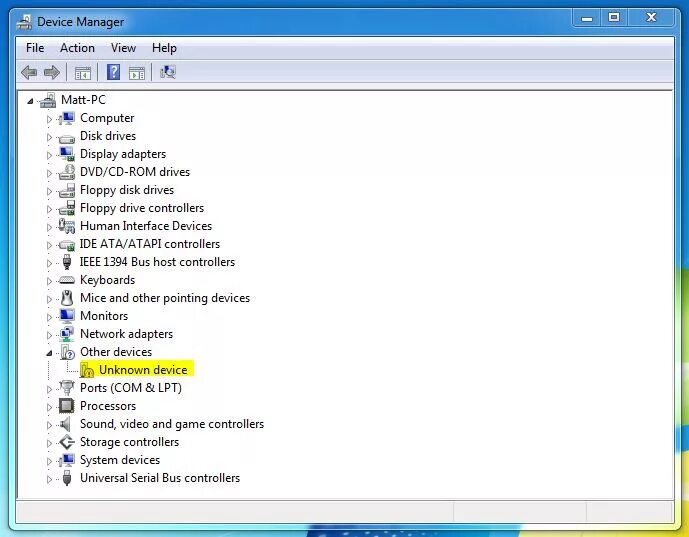
Task: Expand the Network adapters arrow
Action: click(x=49, y=335)
